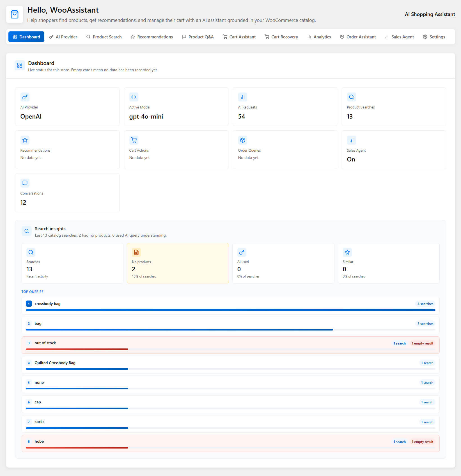The height and width of the screenshot is (476, 461).
Task: Click the hobe 1 empty result badge
Action: click(x=422, y=442)
